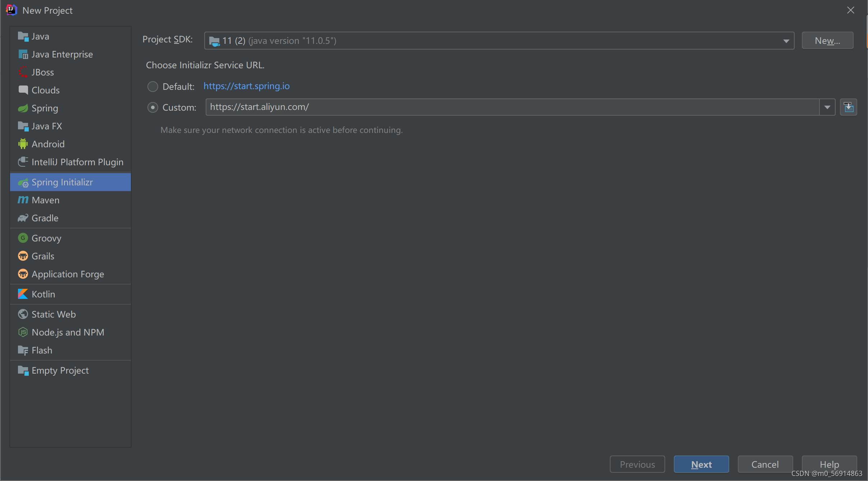Open the Node.js and NPM category
The image size is (868, 481).
click(68, 332)
